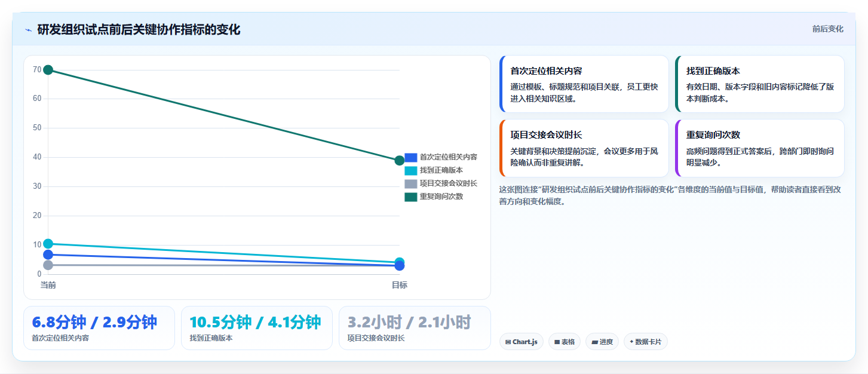Click the icon inside the 表格 chip
Image resolution: width=868 pixels, height=374 pixels.
(557, 342)
